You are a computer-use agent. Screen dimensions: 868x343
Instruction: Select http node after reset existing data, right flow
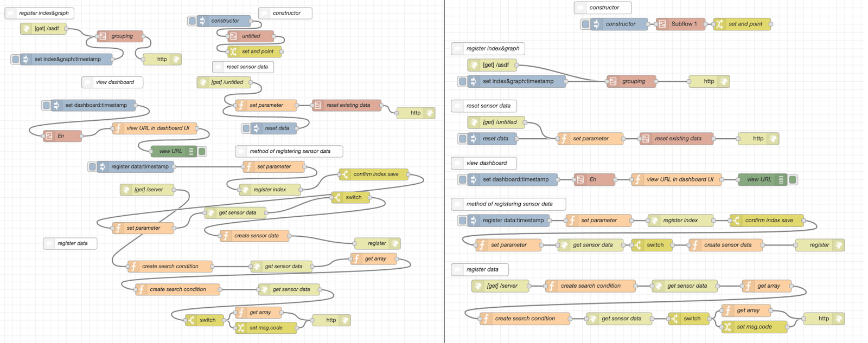click(x=758, y=139)
